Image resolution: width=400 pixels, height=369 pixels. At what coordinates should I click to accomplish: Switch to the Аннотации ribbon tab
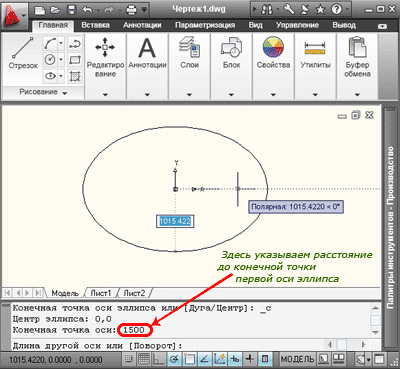pyautogui.click(x=142, y=25)
